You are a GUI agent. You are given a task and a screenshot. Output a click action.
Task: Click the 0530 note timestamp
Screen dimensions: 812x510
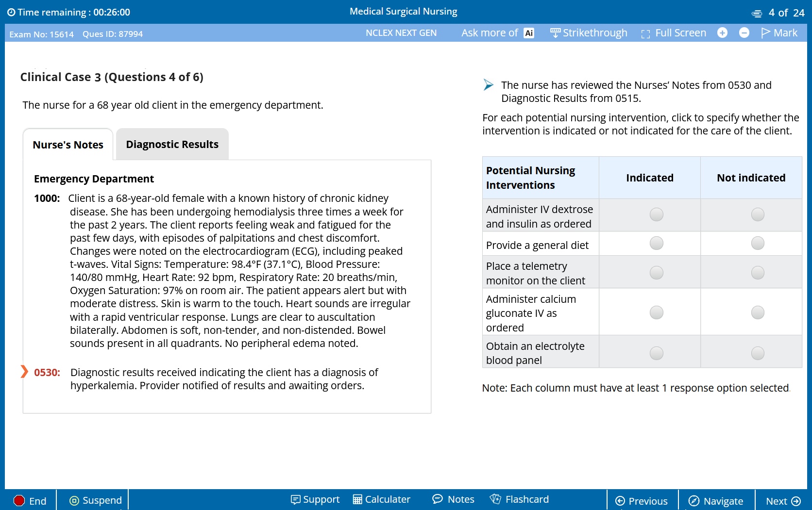pos(47,373)
